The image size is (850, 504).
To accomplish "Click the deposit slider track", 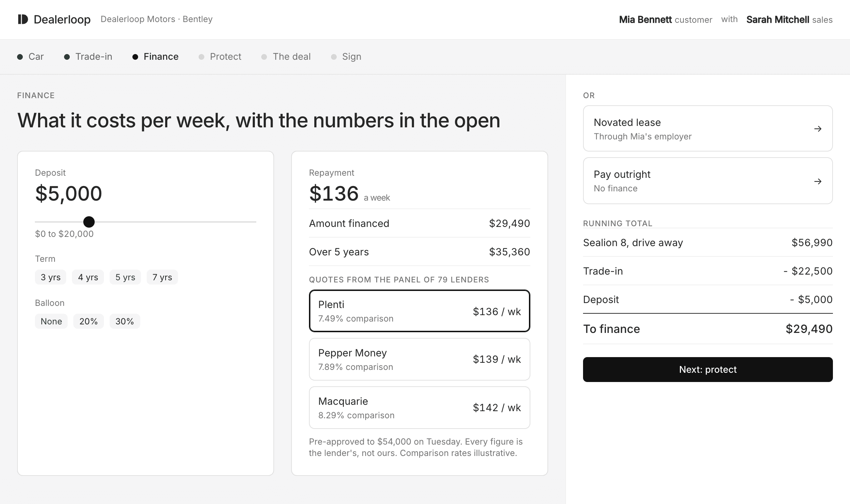I will click(x=146, y=222).
